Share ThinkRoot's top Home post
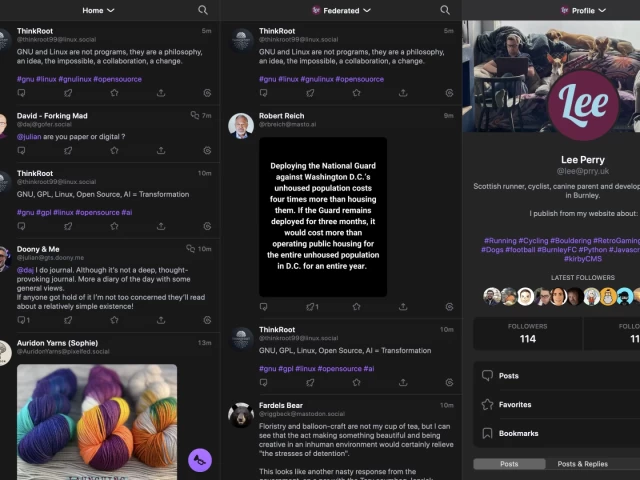Image resolution: width=640 pixels, height=480 pixels. 161,93
